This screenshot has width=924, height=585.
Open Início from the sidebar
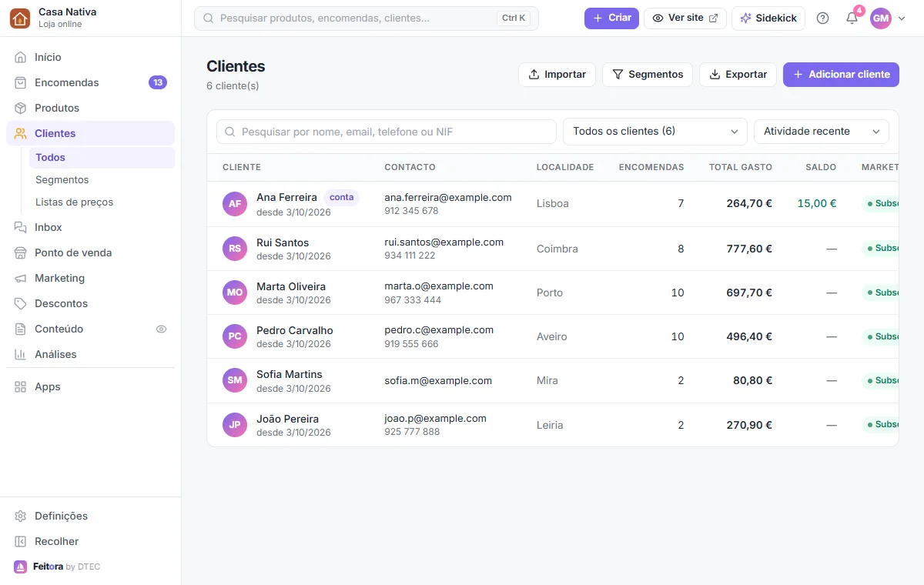click(x=91, y=57)
